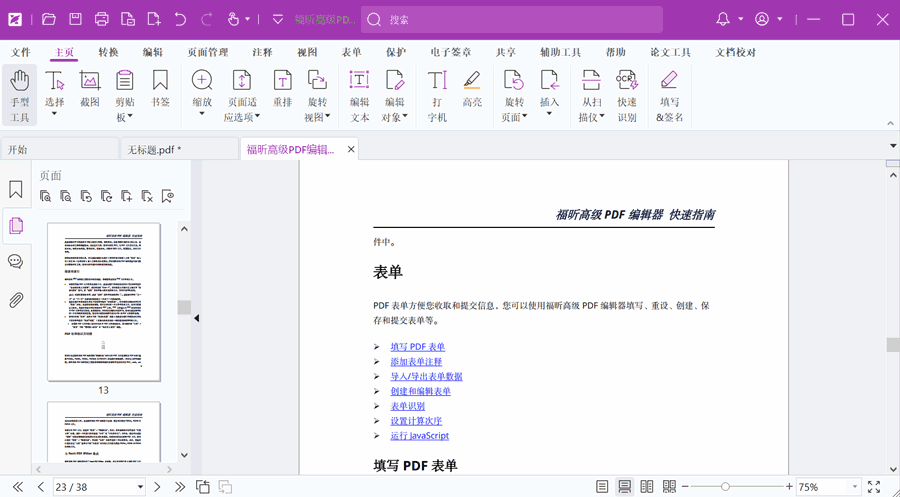The height and width of the screenshot is (497, 900).
Task: Select the Hand tool (手型工具)
Action: tap(20, 95)
